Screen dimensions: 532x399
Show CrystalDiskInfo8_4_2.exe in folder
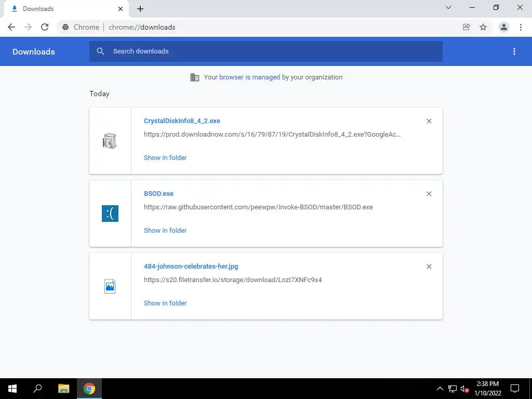(165, 157)
